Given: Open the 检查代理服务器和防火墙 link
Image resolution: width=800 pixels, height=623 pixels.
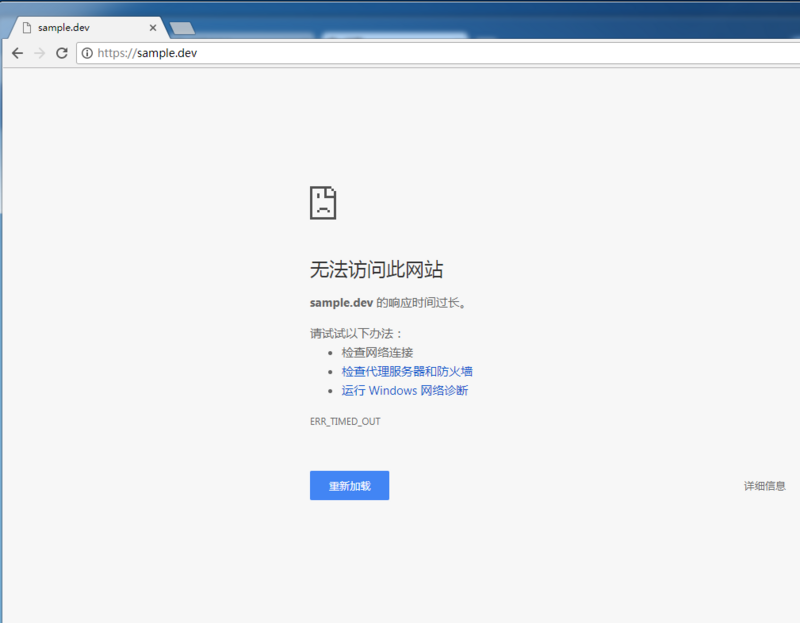Looking at the screenshot, I should (406, 371).
